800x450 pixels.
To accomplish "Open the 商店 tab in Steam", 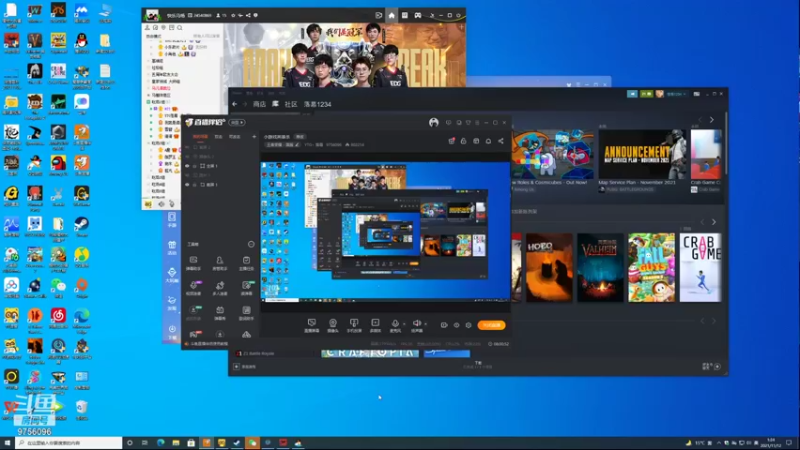I will pos(260,104).
